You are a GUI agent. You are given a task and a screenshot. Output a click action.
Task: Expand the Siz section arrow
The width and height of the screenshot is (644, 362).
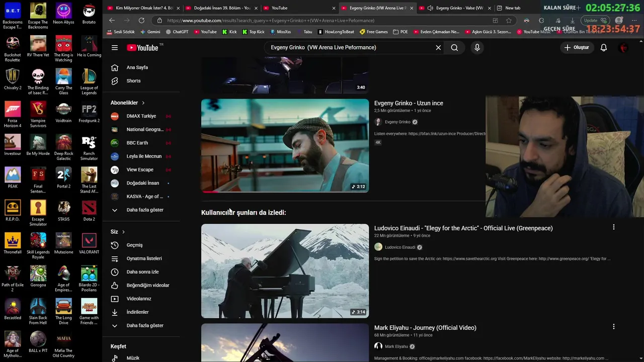(x=123, y=232)
